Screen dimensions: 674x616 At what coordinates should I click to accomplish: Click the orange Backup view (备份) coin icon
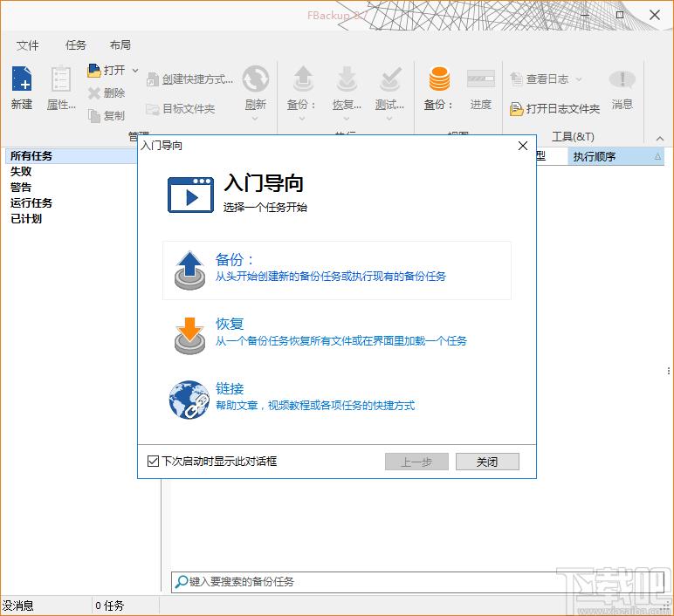438,80
